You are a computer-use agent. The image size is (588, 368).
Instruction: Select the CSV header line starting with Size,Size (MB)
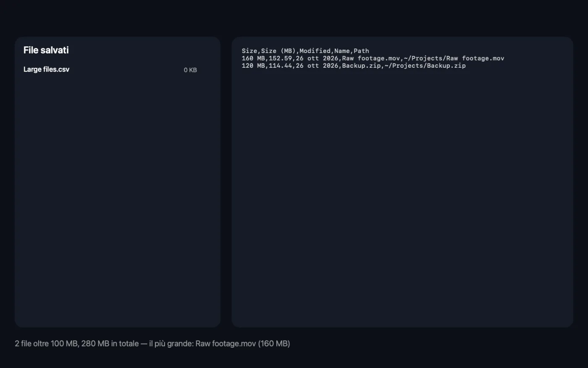[305, 51]
